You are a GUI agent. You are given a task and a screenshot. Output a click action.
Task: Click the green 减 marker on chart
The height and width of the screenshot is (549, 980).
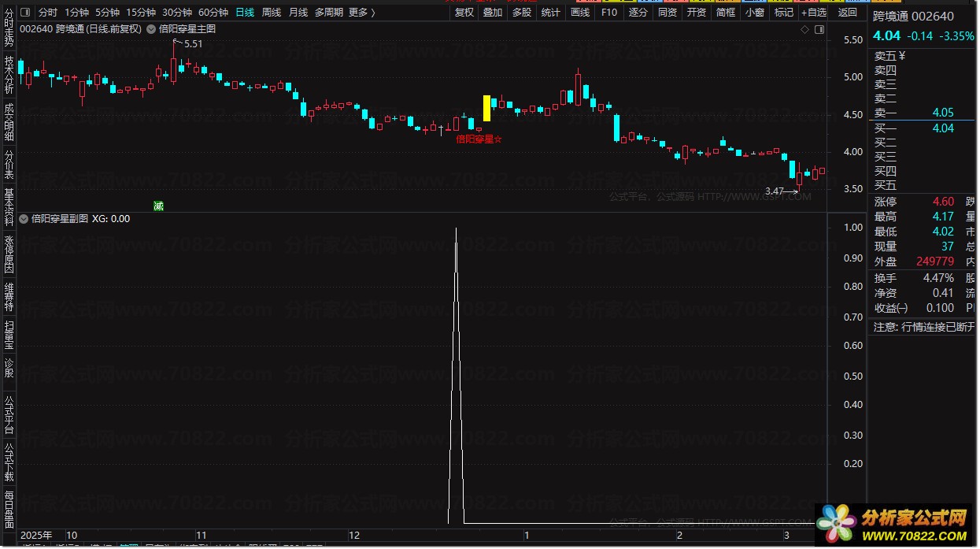158,206
